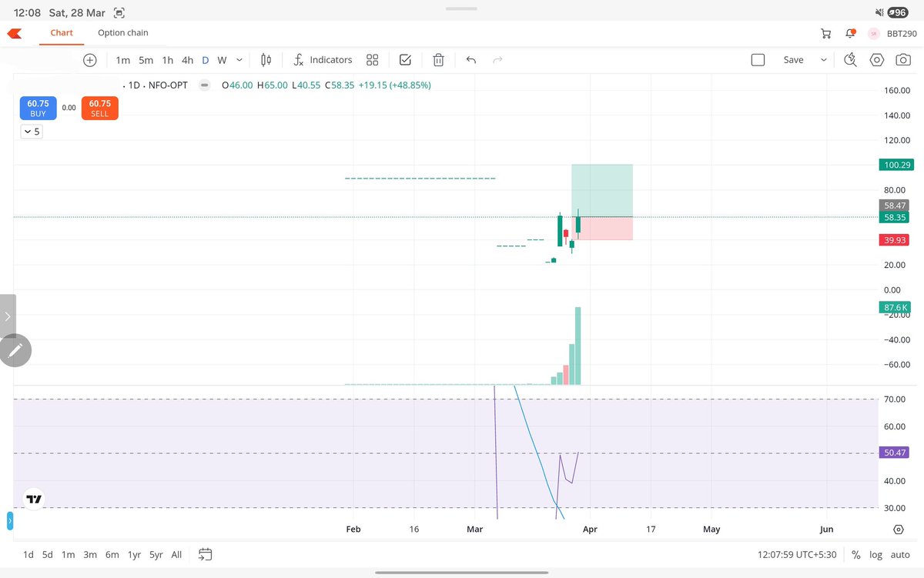
Task: Open the layout setup square icon
Action: (x=758, y=60)
